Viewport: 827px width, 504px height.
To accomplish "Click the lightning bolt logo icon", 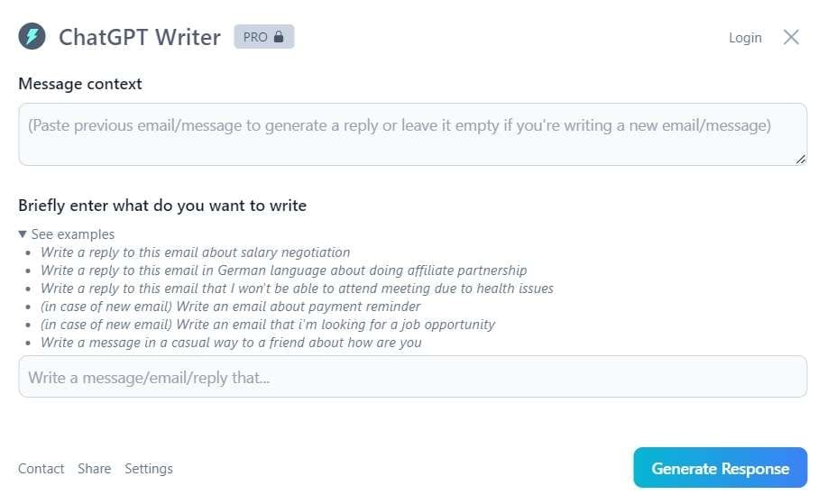I will 32,37.
